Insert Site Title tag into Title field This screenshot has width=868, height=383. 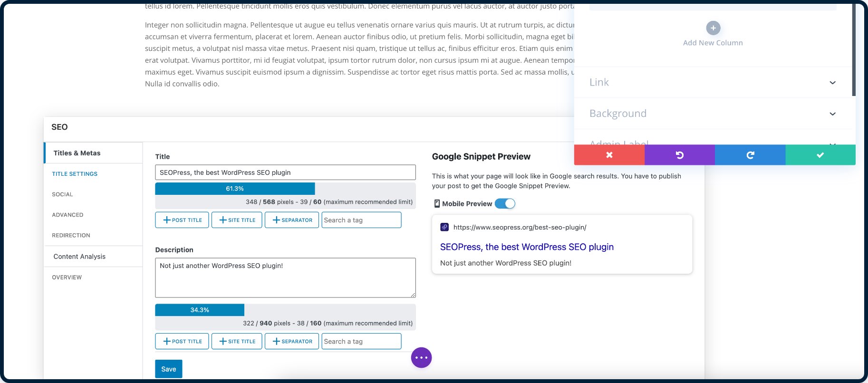(x=237, y=220)
